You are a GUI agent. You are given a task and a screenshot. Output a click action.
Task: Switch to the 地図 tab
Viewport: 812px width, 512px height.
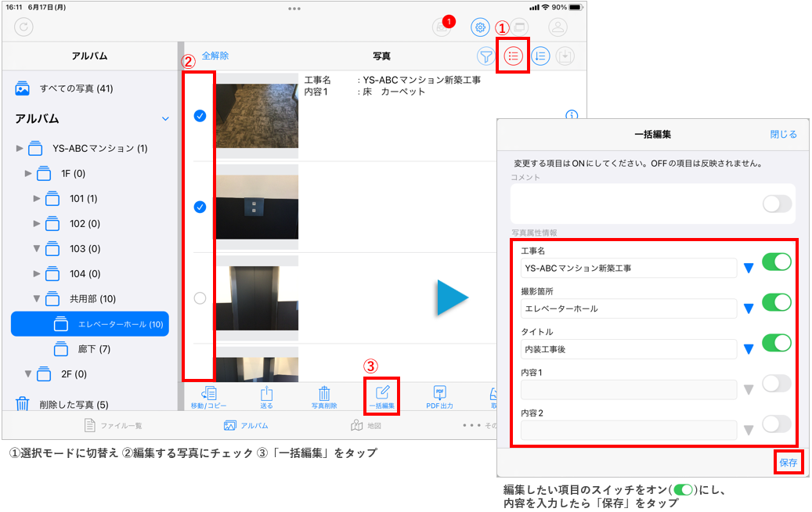pyautogui.click(x=366, y=426)
